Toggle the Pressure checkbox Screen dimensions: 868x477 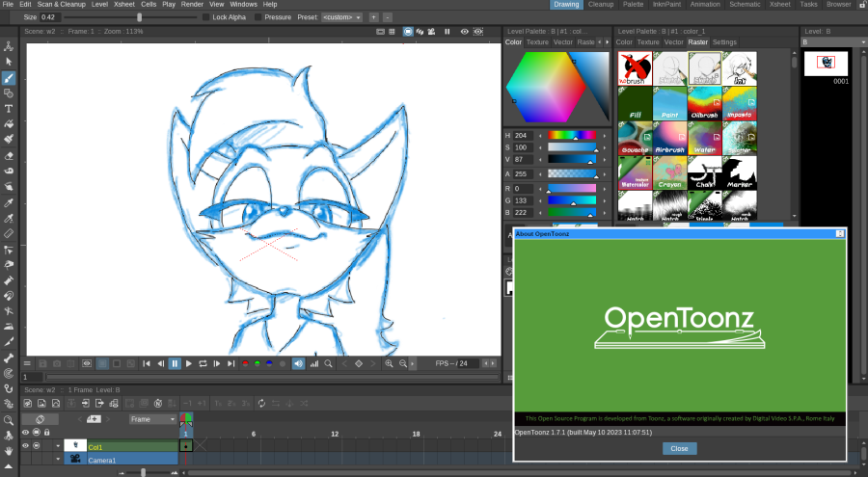[258, 17]
